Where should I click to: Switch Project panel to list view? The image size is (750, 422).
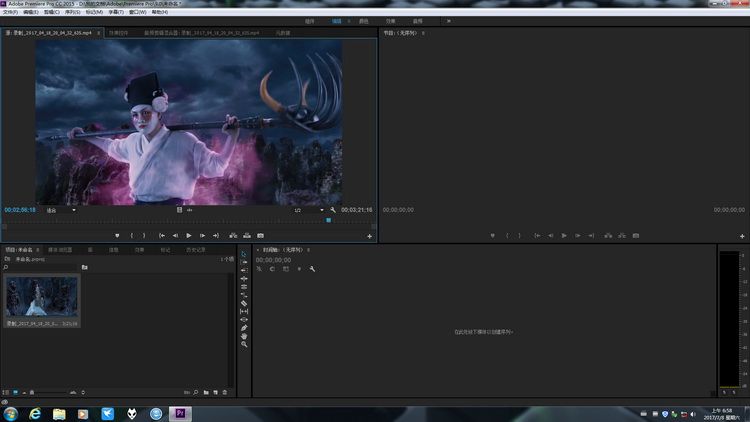click(x=6, y=392)
